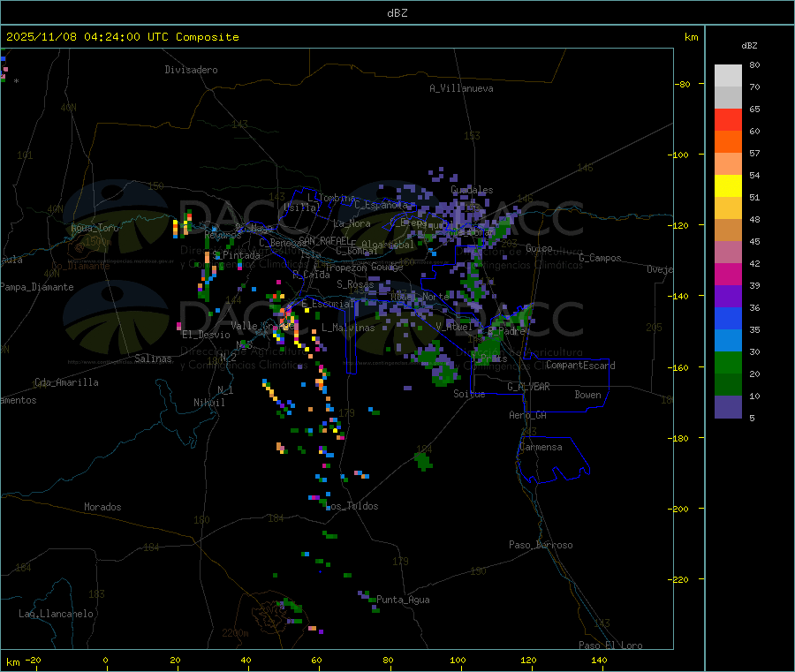Click the 'L_Tombina' place label
Image resolution: width=795 pixels, height=672 pixels.
[331, 198]
